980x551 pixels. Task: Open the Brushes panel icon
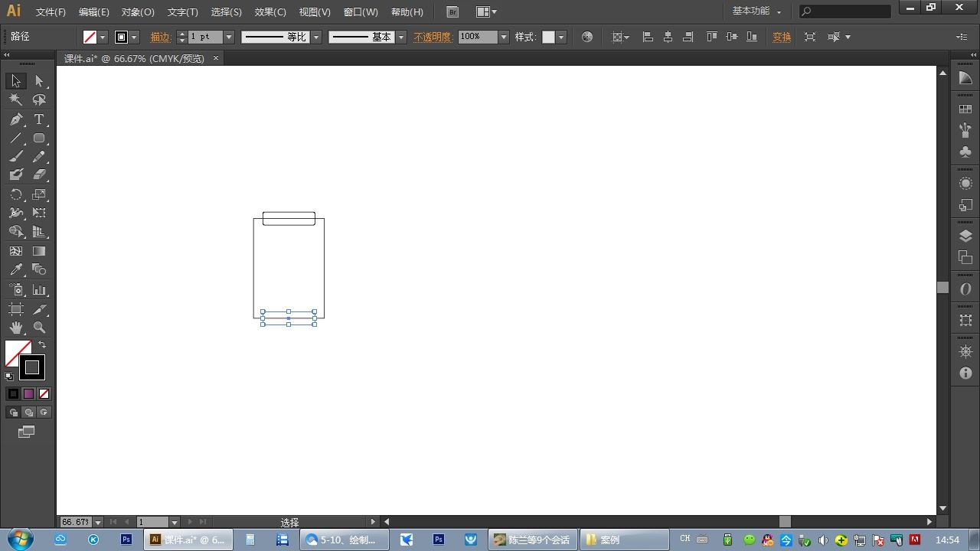pyautogui.click(x=965, y=131)
